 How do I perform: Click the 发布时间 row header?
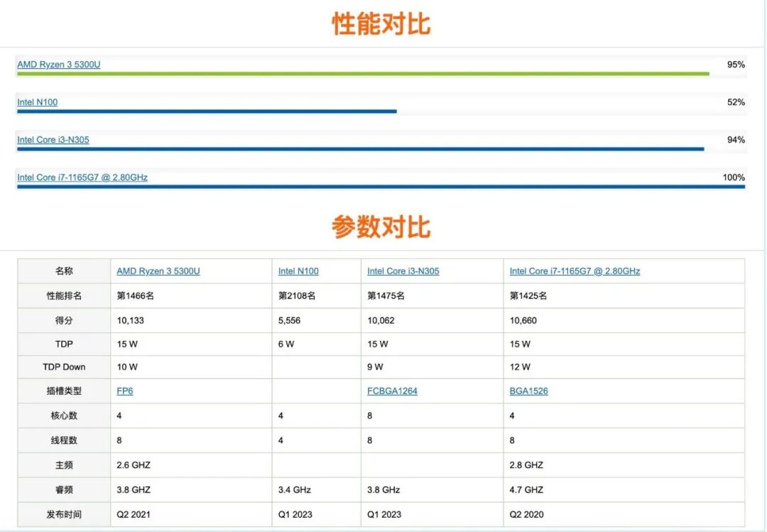pyautogui.click(x=64, y=514)
